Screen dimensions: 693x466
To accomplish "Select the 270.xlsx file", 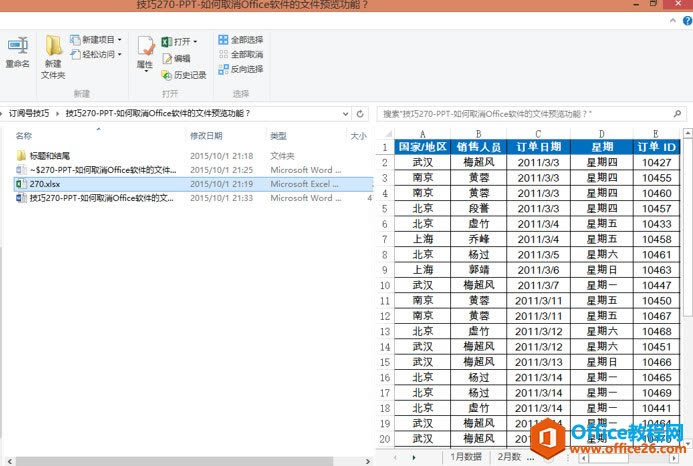I will click(x=45, y=184).
